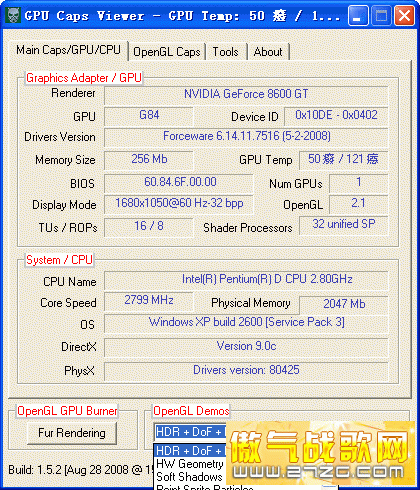Click DirectX value Version 9.0c
Image resolution: width=420 pixels, height=490 pixels.
pos(246,348)
